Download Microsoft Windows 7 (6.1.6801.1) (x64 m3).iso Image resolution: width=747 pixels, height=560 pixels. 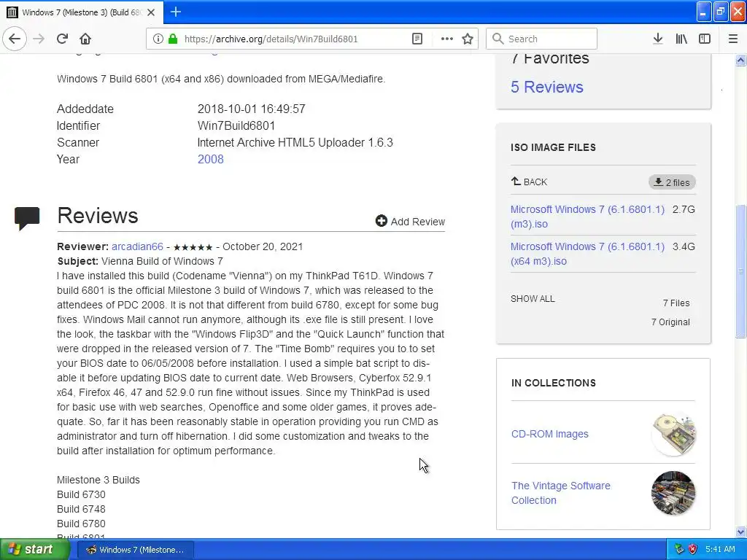[587, 254]
